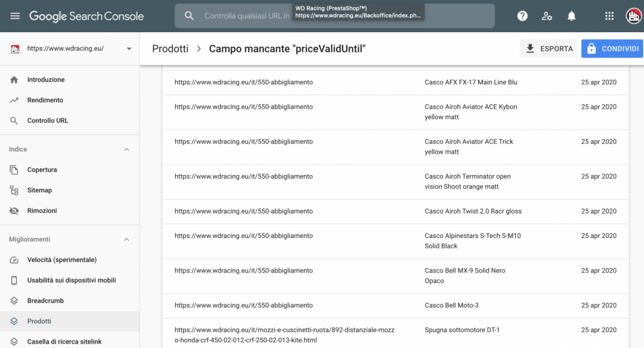Click the Controllo URL magnifier icon
The height and width of the screenshot is (348, 644).
tap(14, 121)
